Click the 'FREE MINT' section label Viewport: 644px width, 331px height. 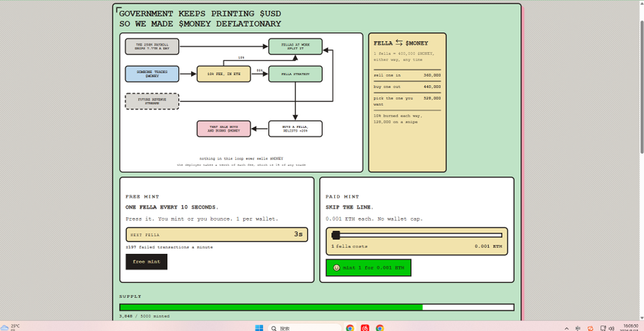coord(142,197)
